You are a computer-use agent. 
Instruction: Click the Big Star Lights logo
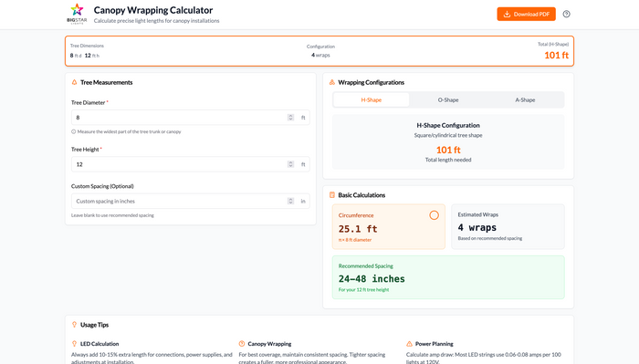click(77, 14)
